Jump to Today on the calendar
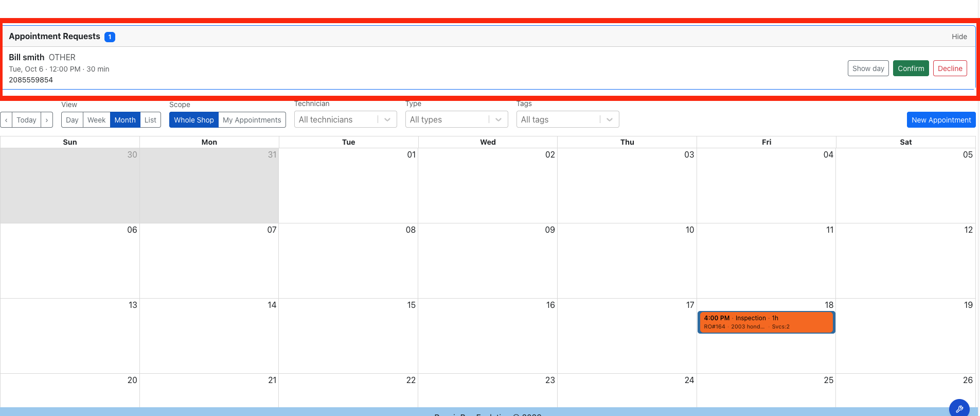Screen dimensions: 980x416 tap(26, 120)
